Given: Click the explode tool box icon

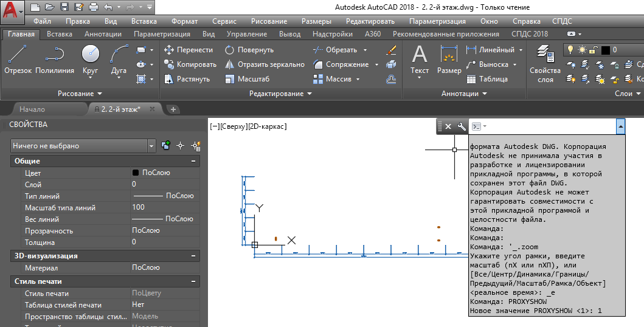Looking at the screenshot, I should tap(392, 64).
